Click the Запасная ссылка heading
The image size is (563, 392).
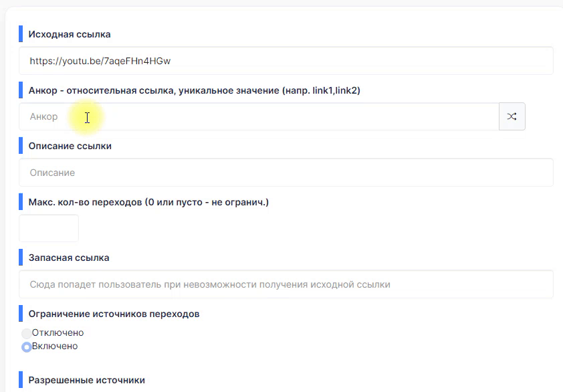(69, 258)
